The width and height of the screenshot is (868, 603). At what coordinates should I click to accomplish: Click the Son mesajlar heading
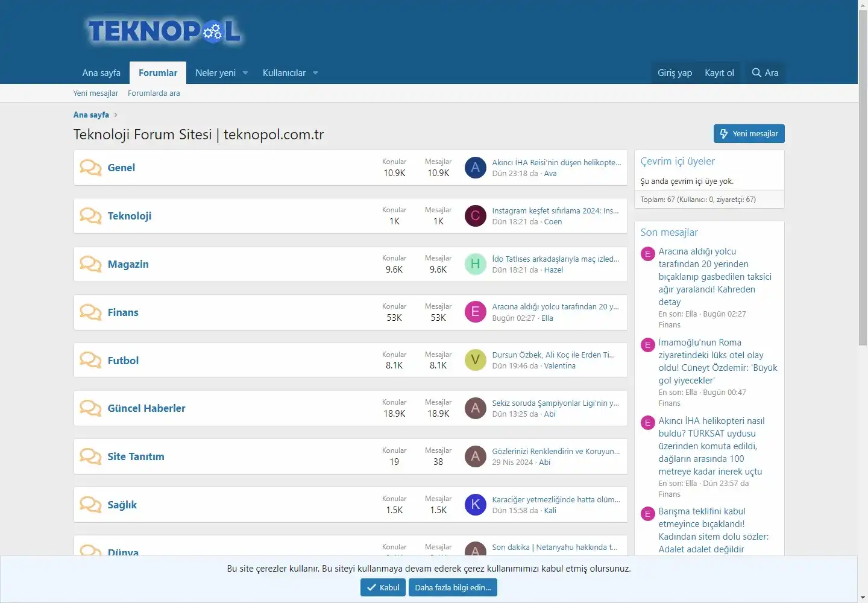669,232
